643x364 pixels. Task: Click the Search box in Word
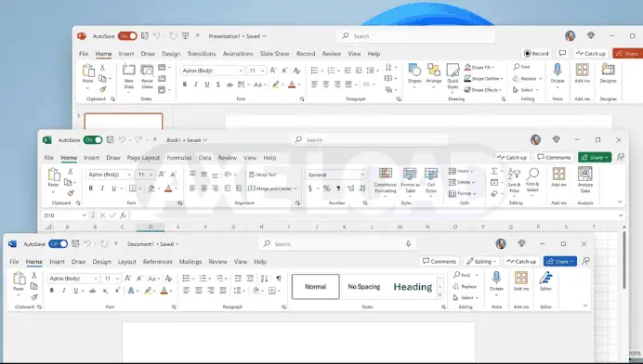pyautogui.click(x=337, y=244)
